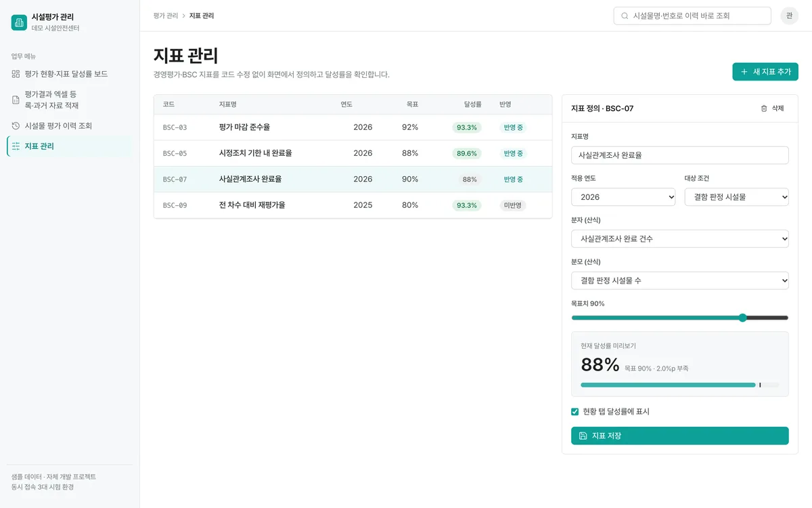Click the 연도 column header
The height and width of the screenshot is (508, 812).
tap(346, 104)
